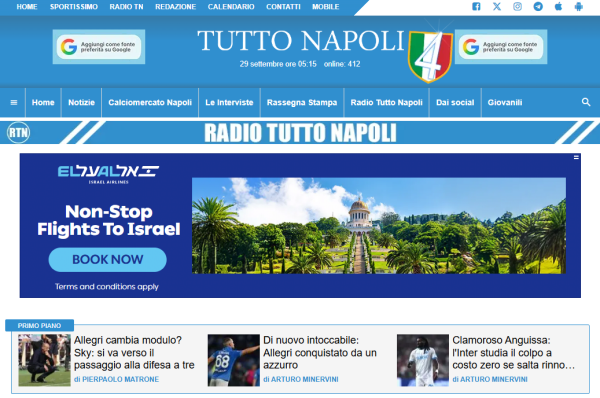
Task: Open Dai social section
Action: click(x=455, y=103)
